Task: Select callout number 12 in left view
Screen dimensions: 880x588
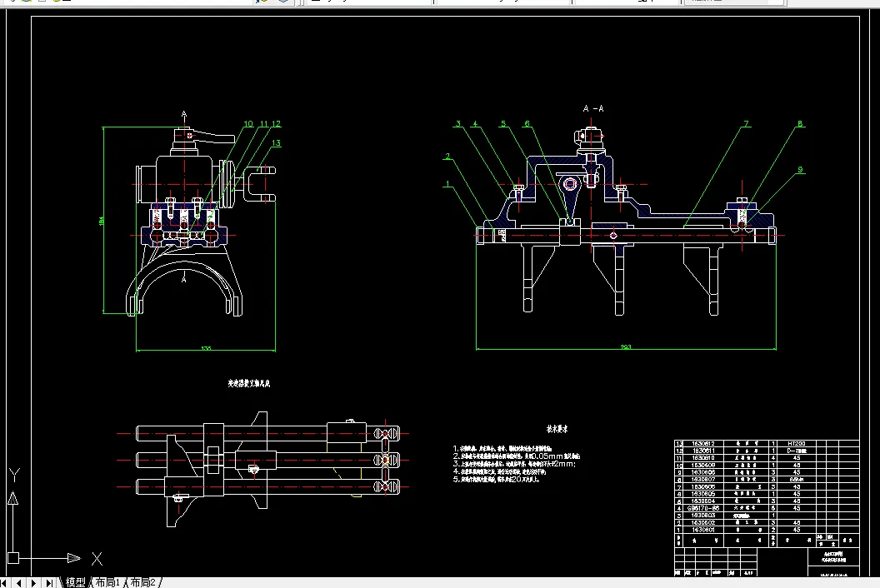Action: (276, 124)
